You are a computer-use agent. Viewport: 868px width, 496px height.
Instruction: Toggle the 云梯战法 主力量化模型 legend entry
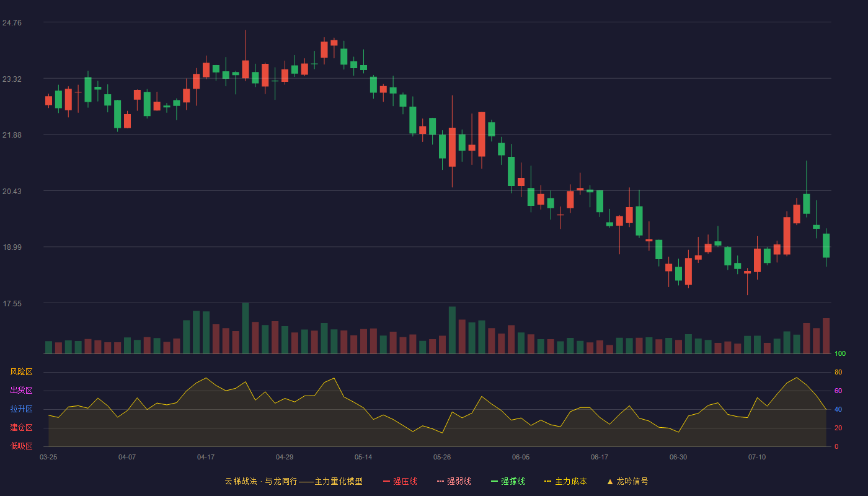(x=293, y=481)
